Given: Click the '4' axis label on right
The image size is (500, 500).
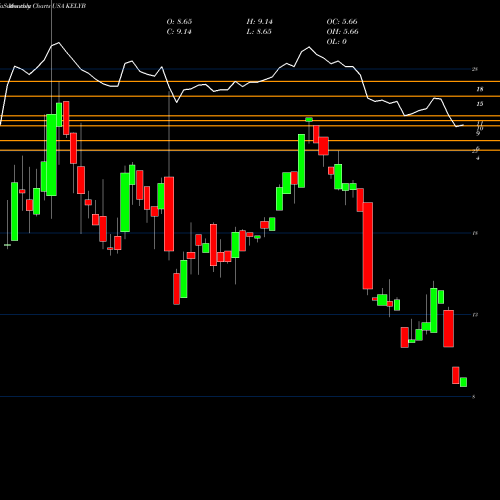Looking at the screenshot, I should point(478,158).
